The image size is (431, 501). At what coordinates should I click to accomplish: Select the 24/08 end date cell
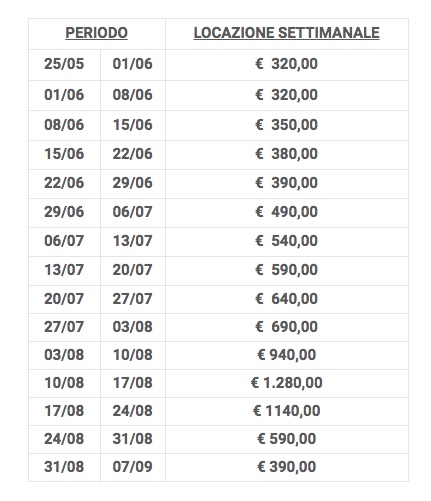tap(132, 410)
